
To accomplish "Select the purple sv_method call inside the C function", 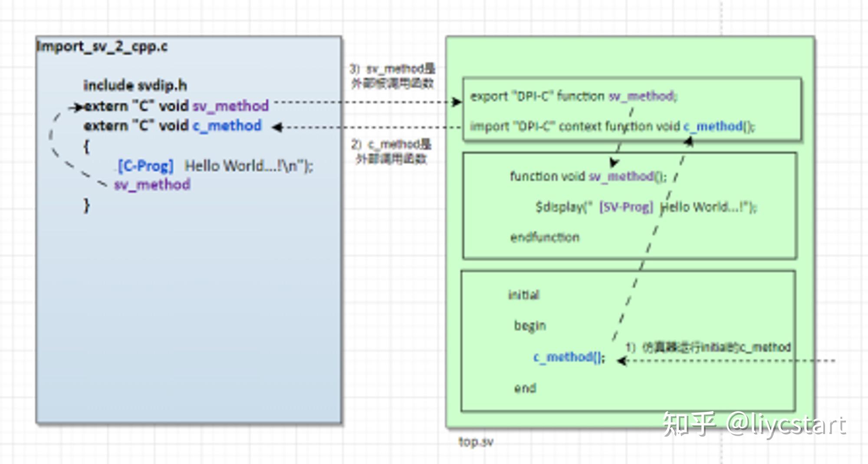I will 152,184.
